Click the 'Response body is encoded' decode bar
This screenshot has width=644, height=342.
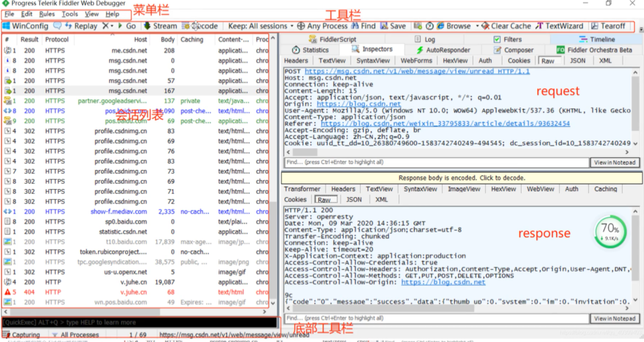pos(461,178)
